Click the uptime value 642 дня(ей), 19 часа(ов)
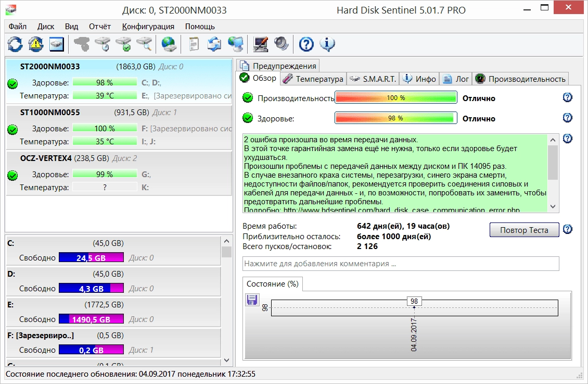The height and width of the screenshot is (384, 588). (x=403, y=226)
